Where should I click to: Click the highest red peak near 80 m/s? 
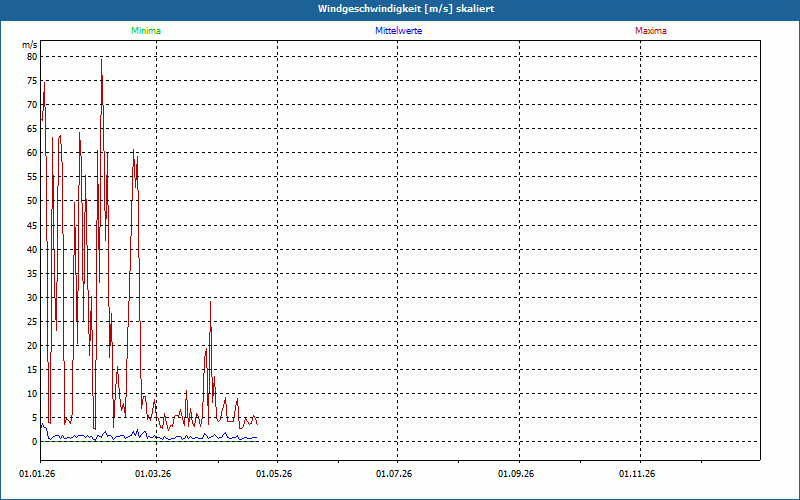(x=101, y=61)
